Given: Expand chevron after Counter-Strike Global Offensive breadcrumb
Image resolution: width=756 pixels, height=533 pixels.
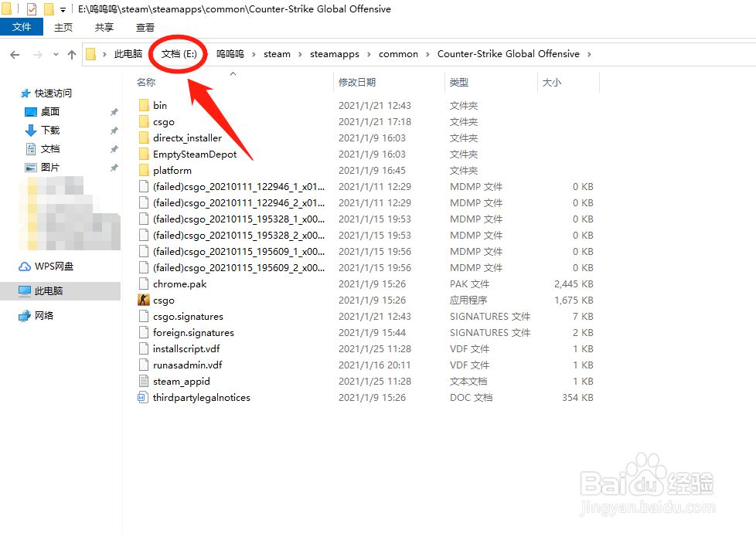Looking at the screenshot, I should 589,54.
